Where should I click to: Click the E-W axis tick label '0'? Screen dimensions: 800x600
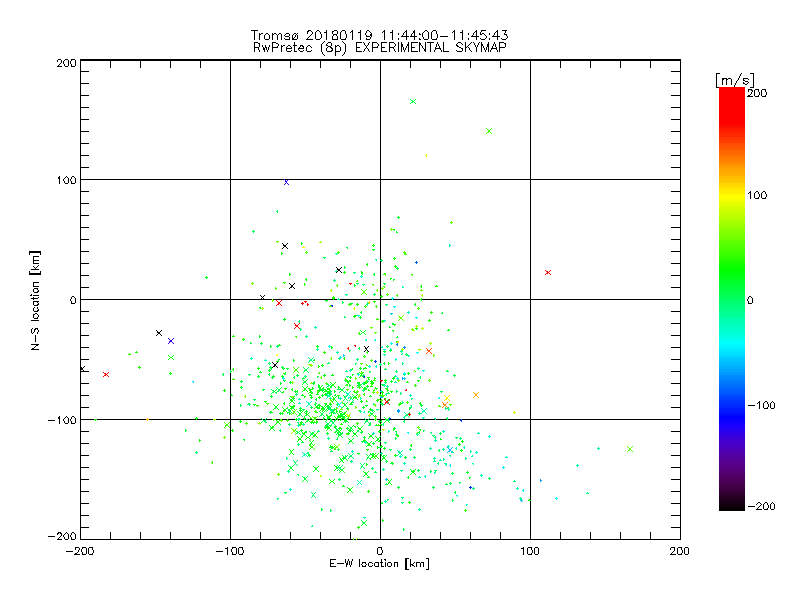(380, 551)
